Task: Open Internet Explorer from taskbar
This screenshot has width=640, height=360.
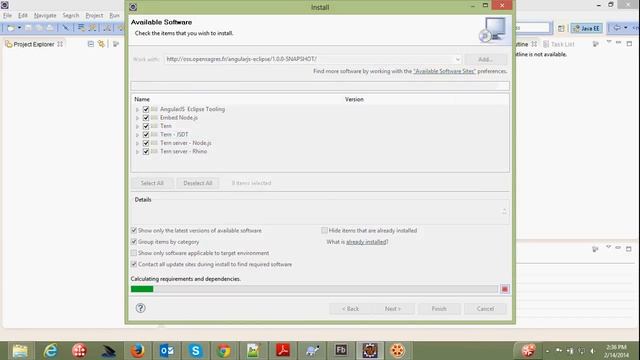Action: click(x=51, y=351)
